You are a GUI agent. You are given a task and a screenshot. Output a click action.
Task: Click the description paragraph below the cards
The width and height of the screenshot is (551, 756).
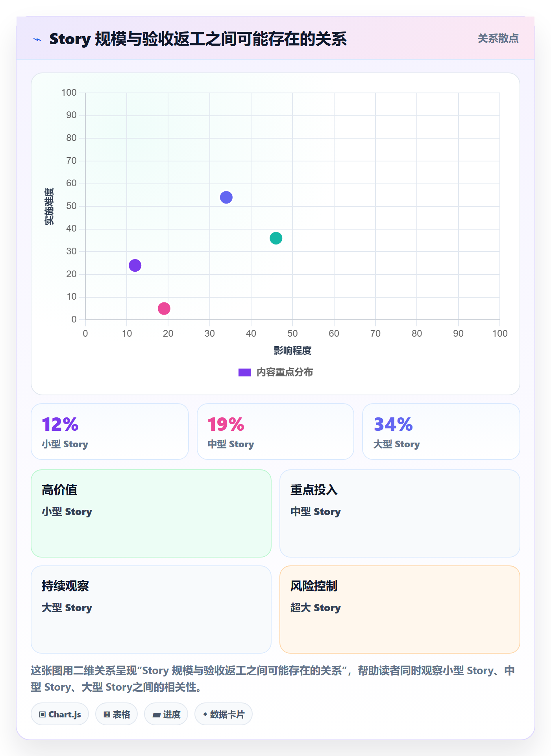273,679
